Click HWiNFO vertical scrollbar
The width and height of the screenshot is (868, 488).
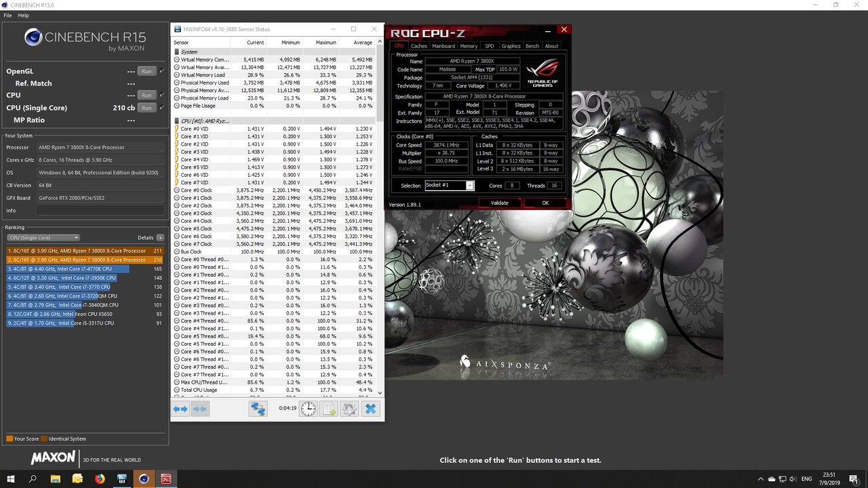[x=379, y=217]
